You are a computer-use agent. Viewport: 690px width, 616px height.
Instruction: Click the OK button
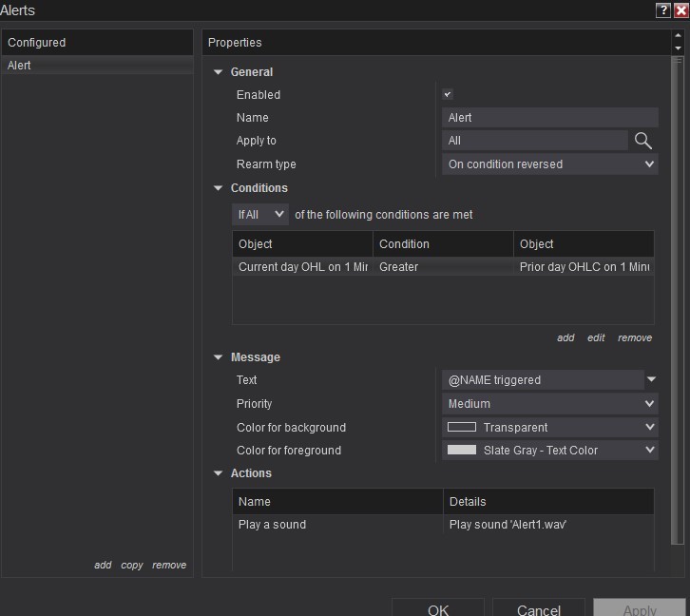[438, 610]
